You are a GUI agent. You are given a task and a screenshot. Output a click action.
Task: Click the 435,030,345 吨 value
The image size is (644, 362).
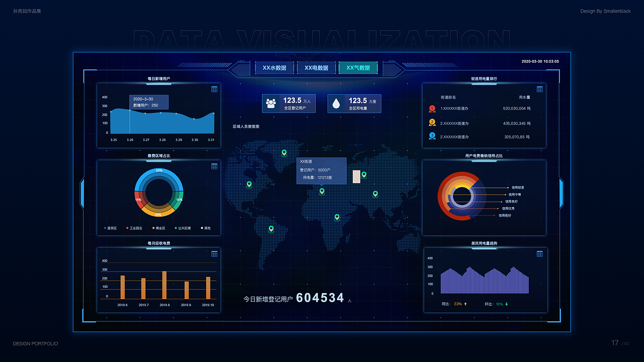click(x=517, y=123)
